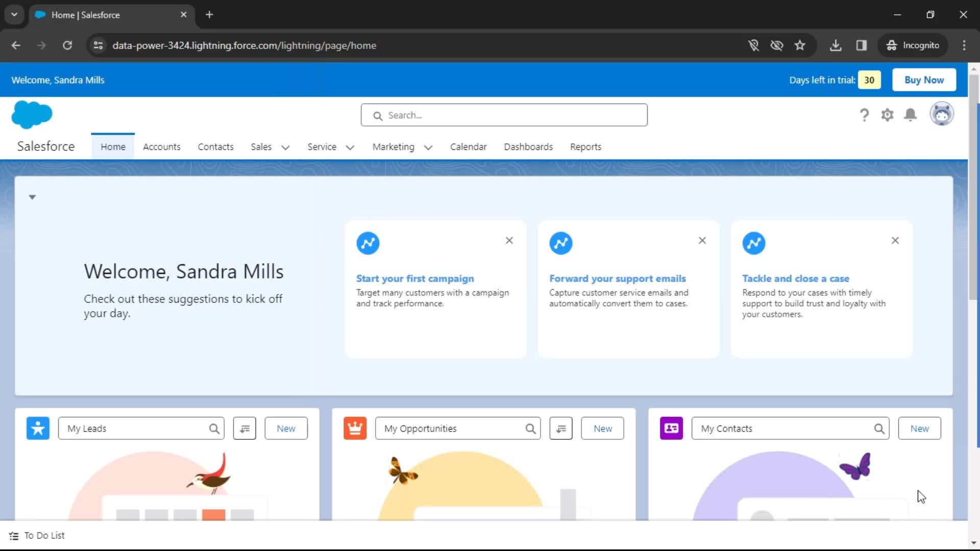Click the search magnifier in My Opportunities
The image size is (980, 551).
pos(531,429)
